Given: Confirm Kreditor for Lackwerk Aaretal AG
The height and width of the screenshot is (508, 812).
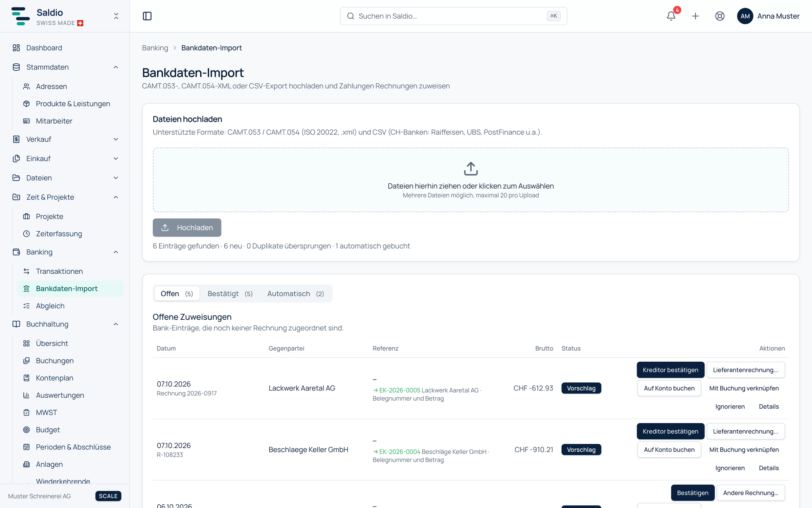Looking at the screenshot, I should [670, 370].
